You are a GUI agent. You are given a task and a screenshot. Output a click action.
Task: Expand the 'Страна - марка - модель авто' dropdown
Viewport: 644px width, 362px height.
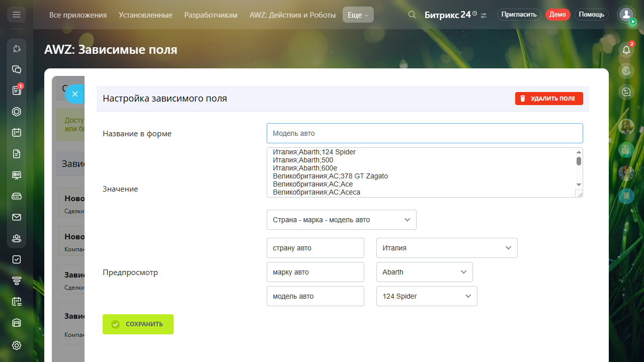tap(341, 220)
